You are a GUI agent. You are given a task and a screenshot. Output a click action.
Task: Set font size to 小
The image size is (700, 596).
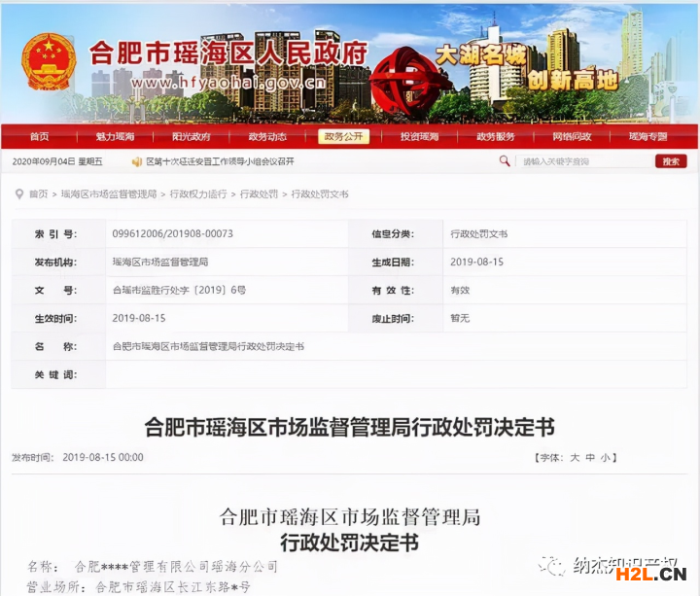click(x=605, y=457)
